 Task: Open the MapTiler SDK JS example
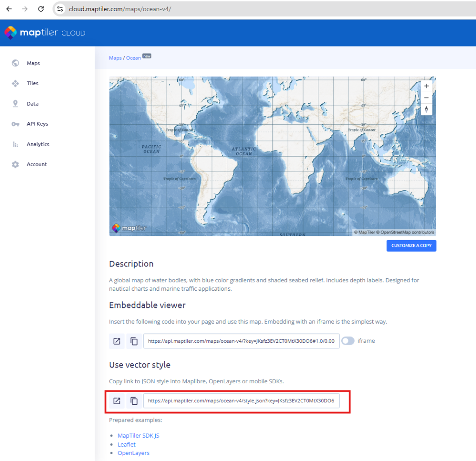coord(139,435)
